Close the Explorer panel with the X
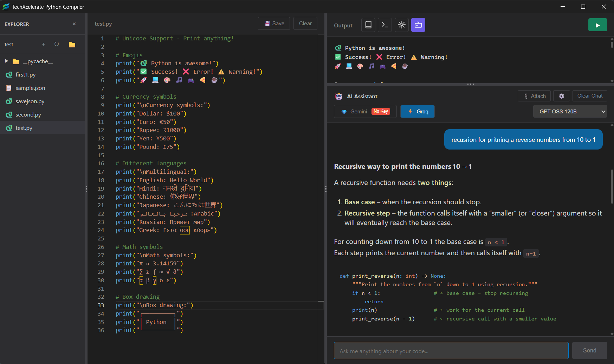 point(74,24)
